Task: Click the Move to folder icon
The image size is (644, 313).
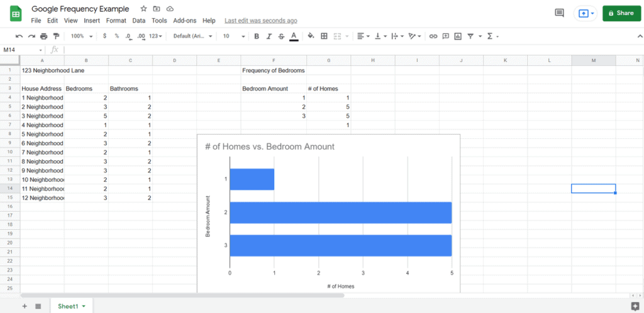Action: point(157,9)
